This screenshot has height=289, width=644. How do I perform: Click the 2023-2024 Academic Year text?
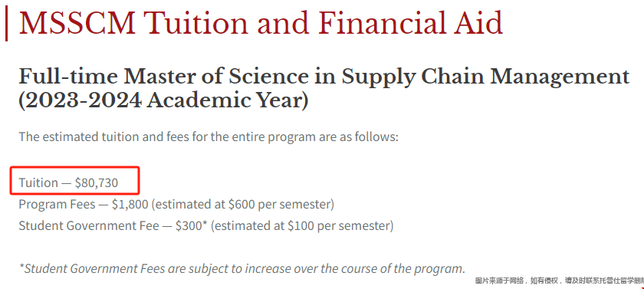coord(163,100)
